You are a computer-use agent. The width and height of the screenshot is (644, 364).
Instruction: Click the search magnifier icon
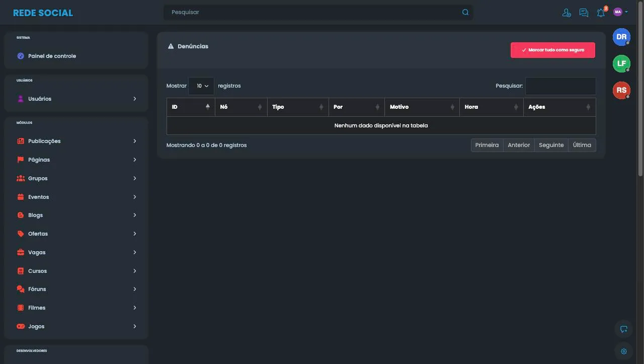(465, 12)
